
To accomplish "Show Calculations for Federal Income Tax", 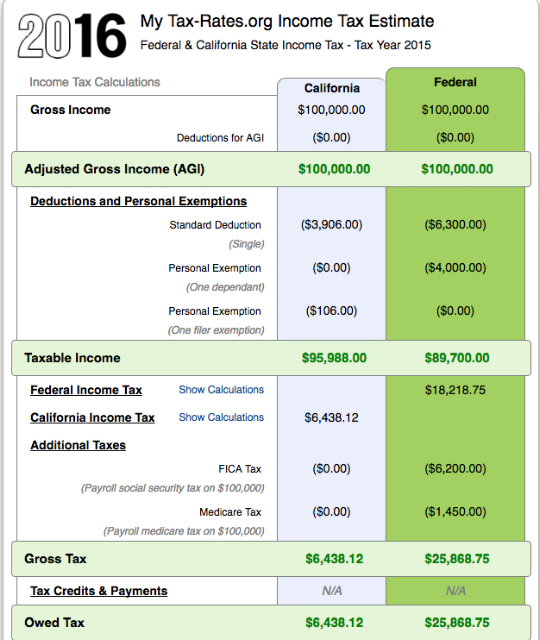I will point(221,390).
